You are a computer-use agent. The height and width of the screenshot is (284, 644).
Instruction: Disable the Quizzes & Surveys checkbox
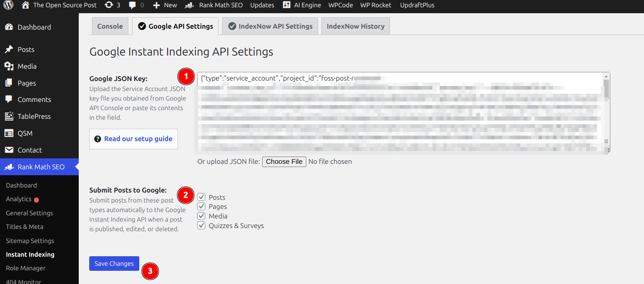(x=201, y=225)
